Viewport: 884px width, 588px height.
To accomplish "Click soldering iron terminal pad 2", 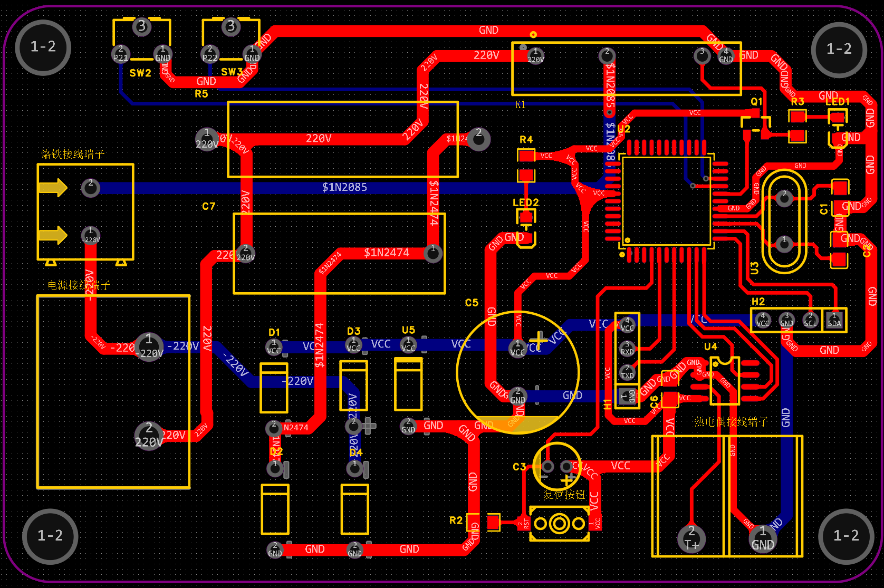I will coord(91,188).
